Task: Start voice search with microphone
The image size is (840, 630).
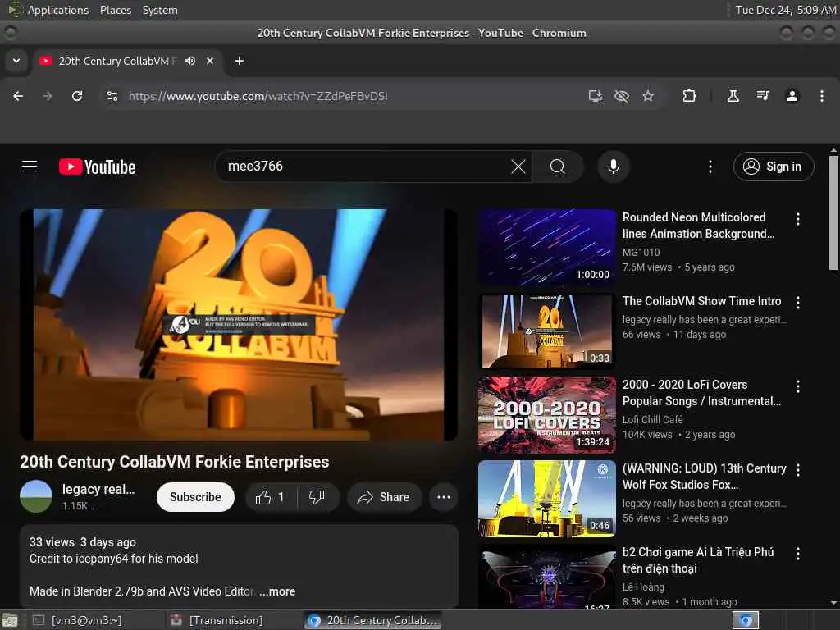Action: 614,167
